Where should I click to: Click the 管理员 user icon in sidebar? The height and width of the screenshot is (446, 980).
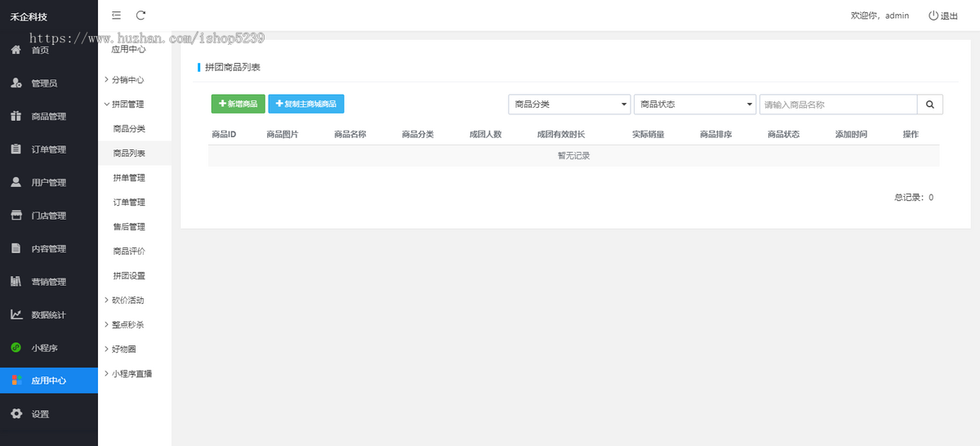tap(16, 83)
